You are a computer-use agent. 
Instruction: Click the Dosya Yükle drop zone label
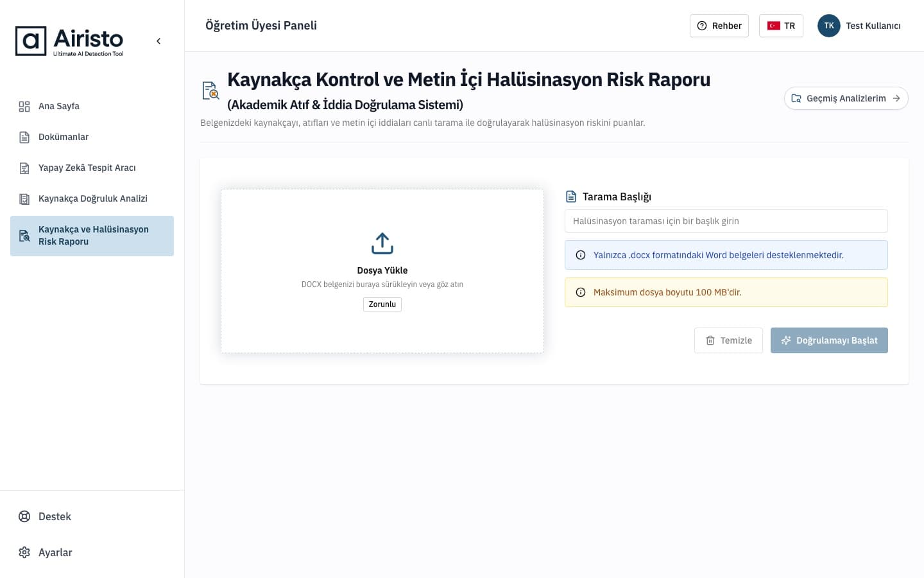(382, 270)
